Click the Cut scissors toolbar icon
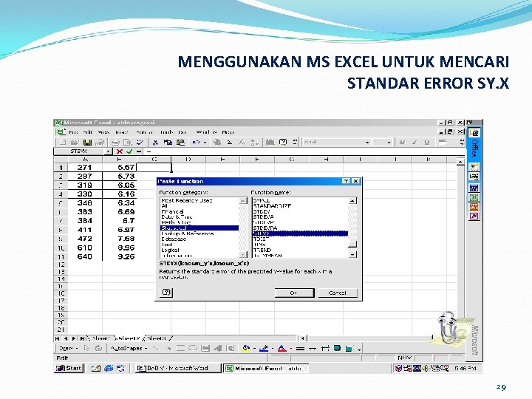This screenshot has height=399, width=532. (156, 143)
